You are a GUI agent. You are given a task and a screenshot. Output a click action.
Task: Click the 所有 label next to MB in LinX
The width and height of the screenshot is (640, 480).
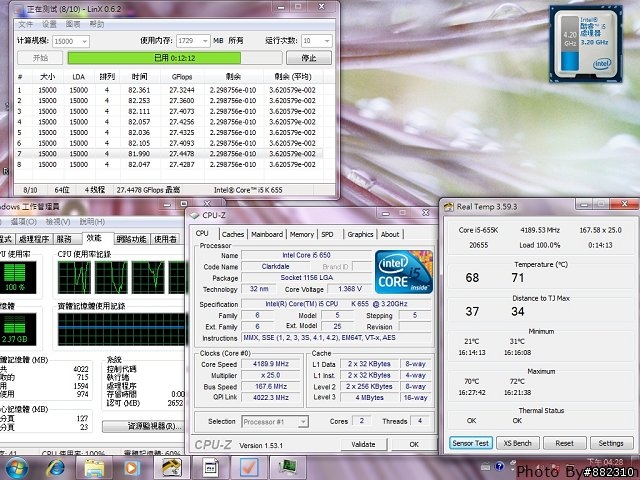(x=236, y=40)
